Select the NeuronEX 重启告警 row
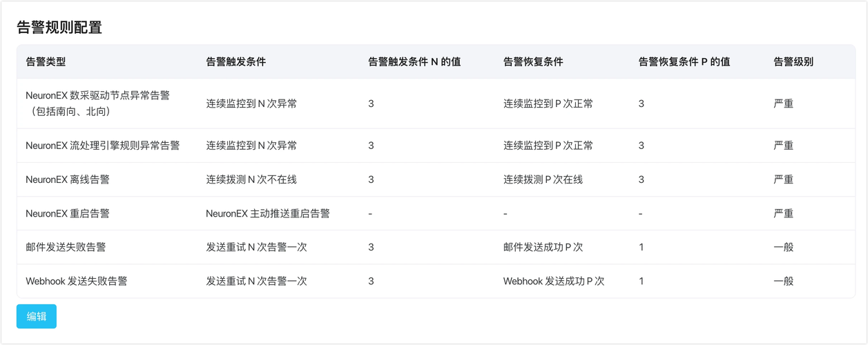The image size is (868, 345). [x=436, y=214]
